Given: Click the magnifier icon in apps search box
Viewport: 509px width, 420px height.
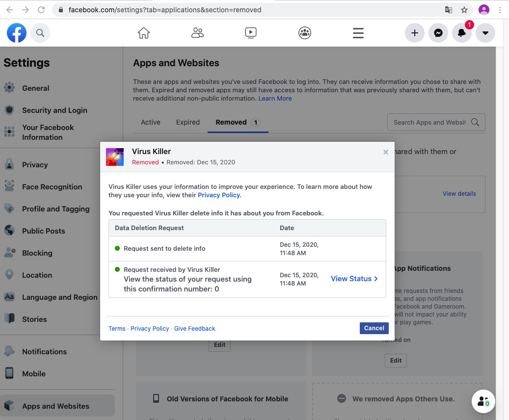Looking at the screenshot, I should [475, 122].
